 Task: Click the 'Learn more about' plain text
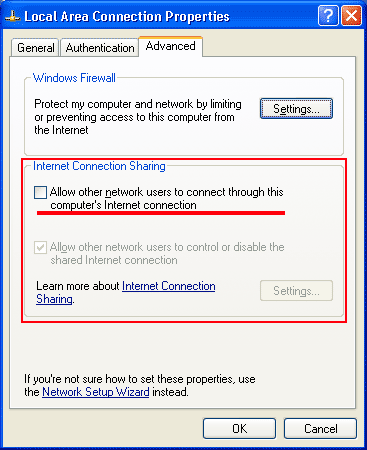[78, 286]
